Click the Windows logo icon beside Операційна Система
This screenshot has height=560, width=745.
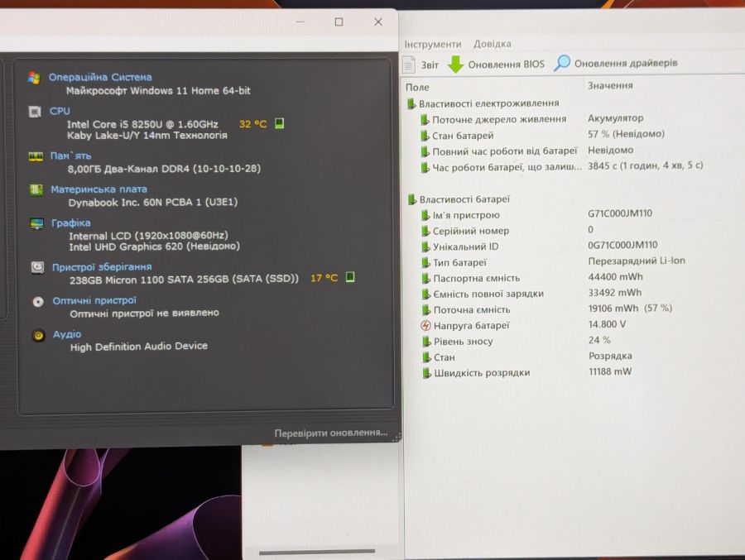coord(34,78)
